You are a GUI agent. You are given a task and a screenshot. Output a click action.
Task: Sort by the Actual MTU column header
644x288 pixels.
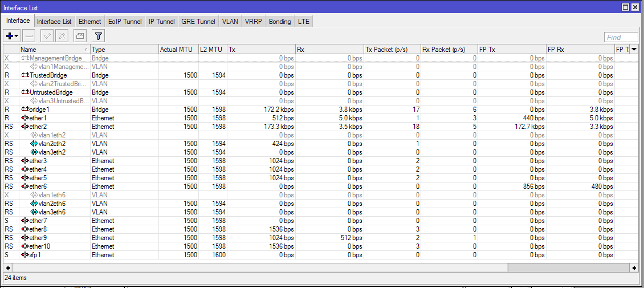178,50
